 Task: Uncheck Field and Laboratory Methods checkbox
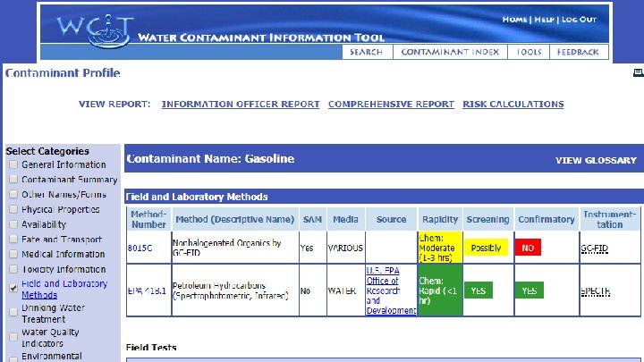13,288
